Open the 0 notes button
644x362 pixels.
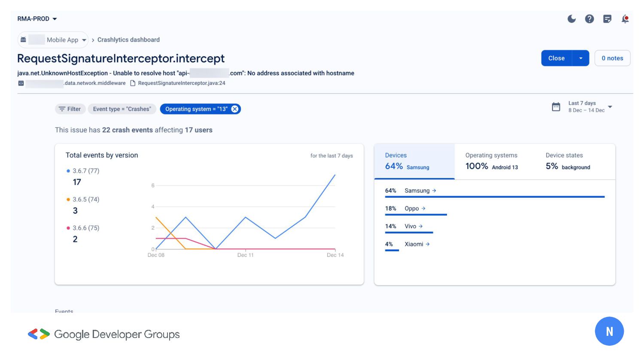pyautogui.click(x=612, y=58)
